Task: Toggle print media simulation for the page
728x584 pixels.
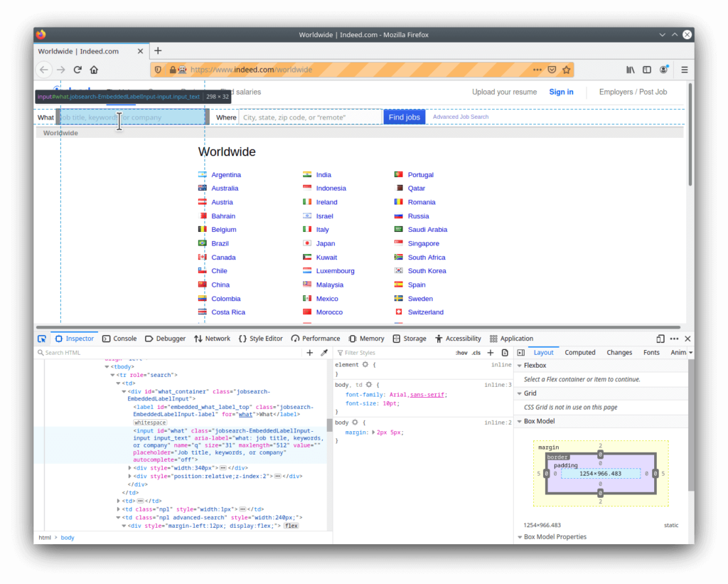Action: 505,353
